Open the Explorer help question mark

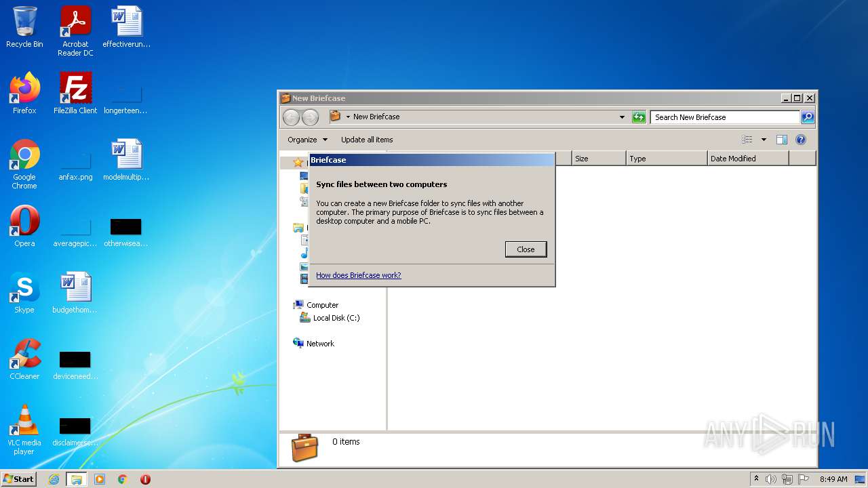pos(800,140)
